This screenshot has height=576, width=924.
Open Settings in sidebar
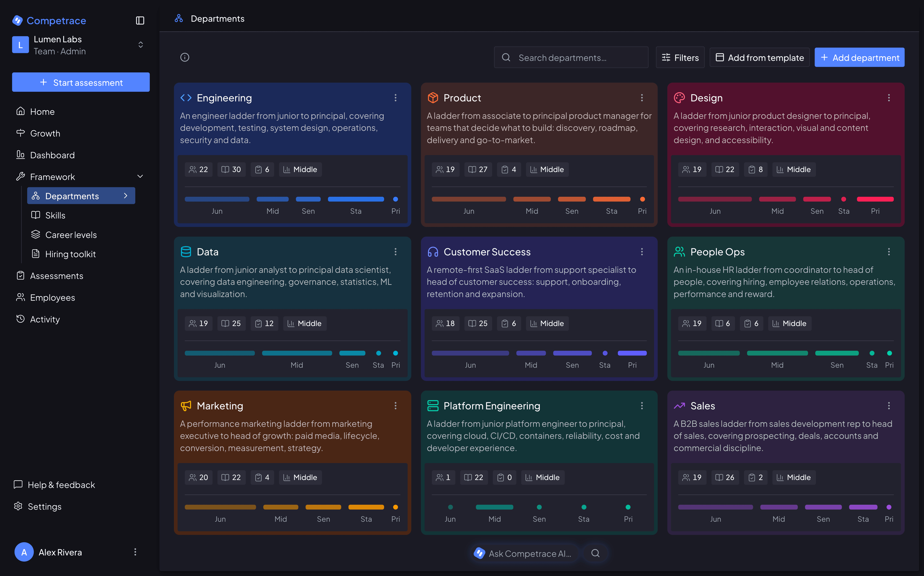pyautogui.click(x=38, y=506)
